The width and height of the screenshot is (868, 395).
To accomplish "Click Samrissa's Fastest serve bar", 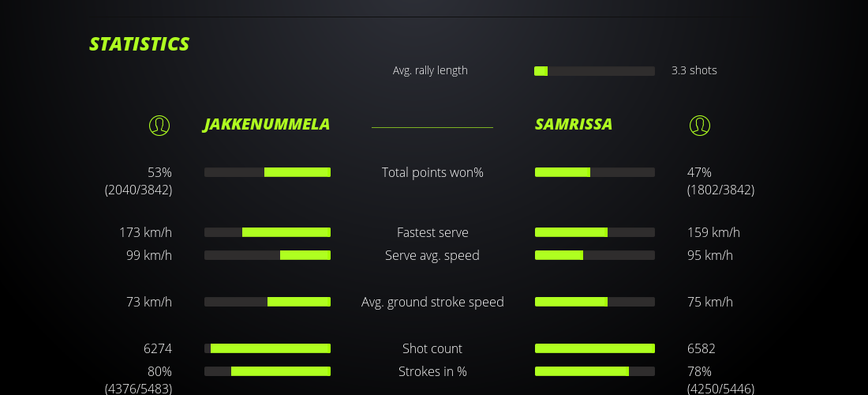I will coord(594,232).
